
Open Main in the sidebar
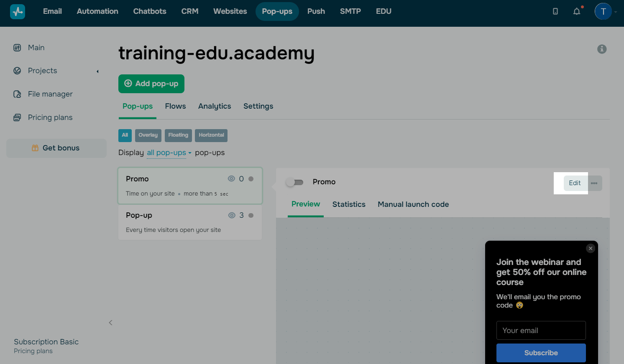[36, 48]
